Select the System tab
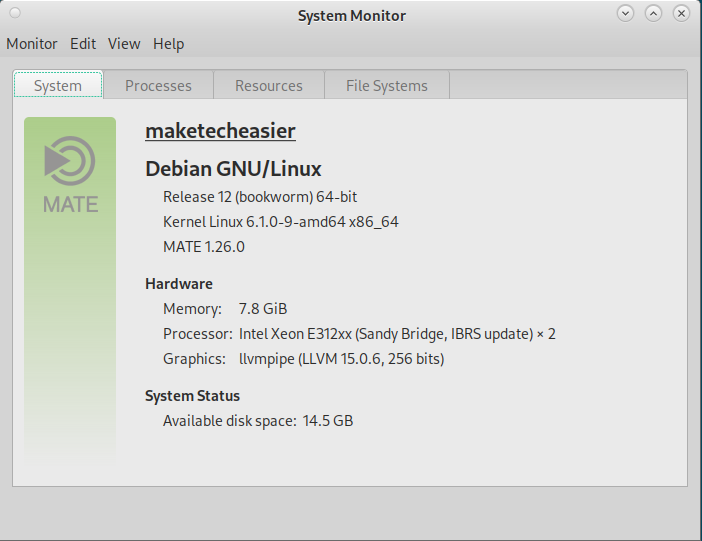The width and height of the screenshot is (702, 541). [x=58, y=85]
